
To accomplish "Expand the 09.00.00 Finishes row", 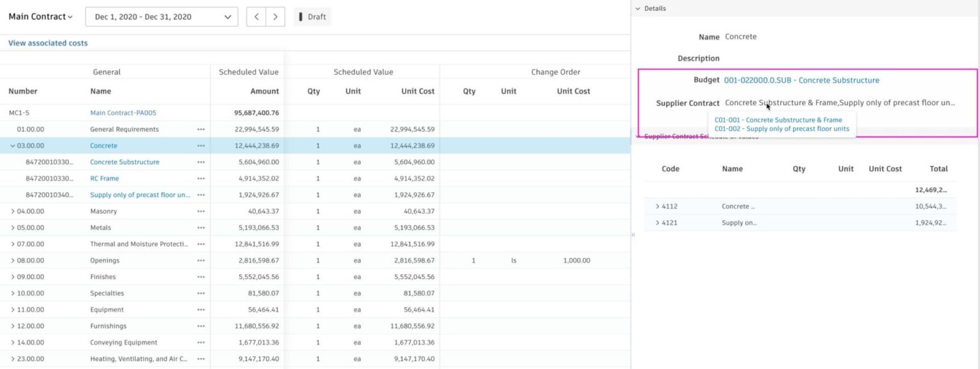I will pyautogui.click(x=13, y=277).
